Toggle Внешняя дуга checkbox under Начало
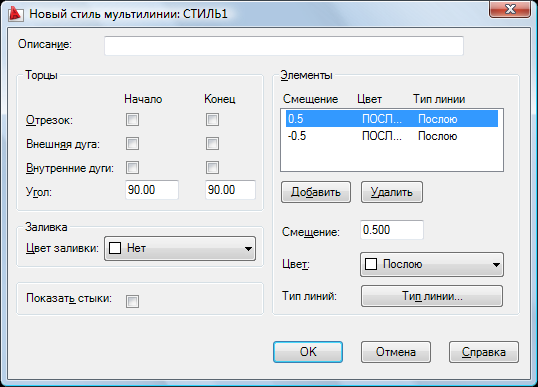 [132, 143]
